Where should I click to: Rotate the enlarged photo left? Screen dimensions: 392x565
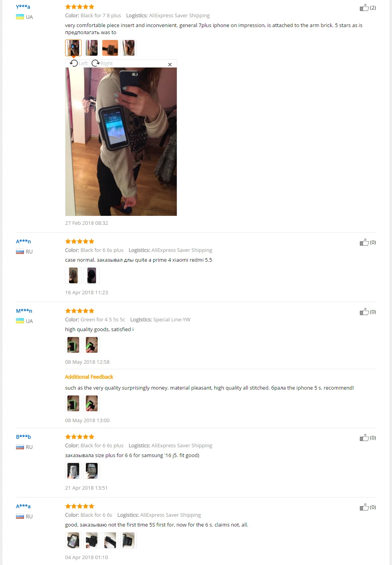click(x=79, y=63)
